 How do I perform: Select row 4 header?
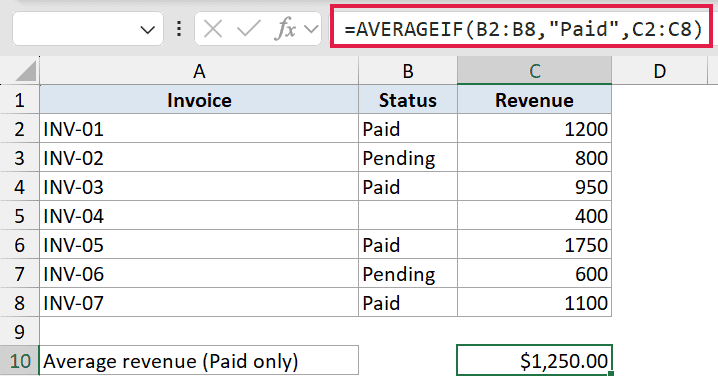click(x=20, y=186)
